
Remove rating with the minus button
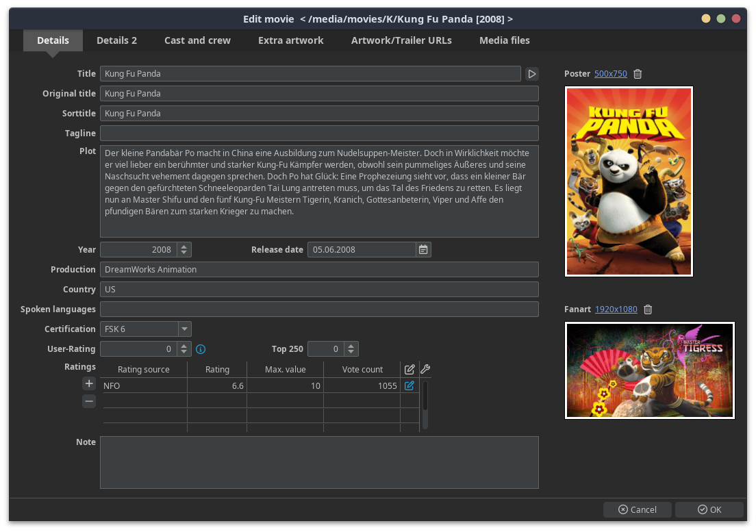pos(89,402)
